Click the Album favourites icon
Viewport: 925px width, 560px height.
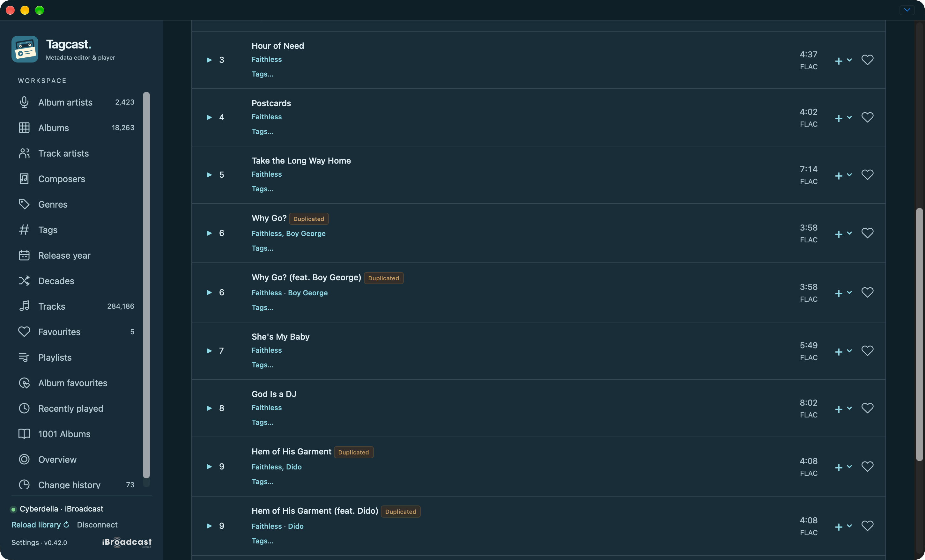point(24,383)
